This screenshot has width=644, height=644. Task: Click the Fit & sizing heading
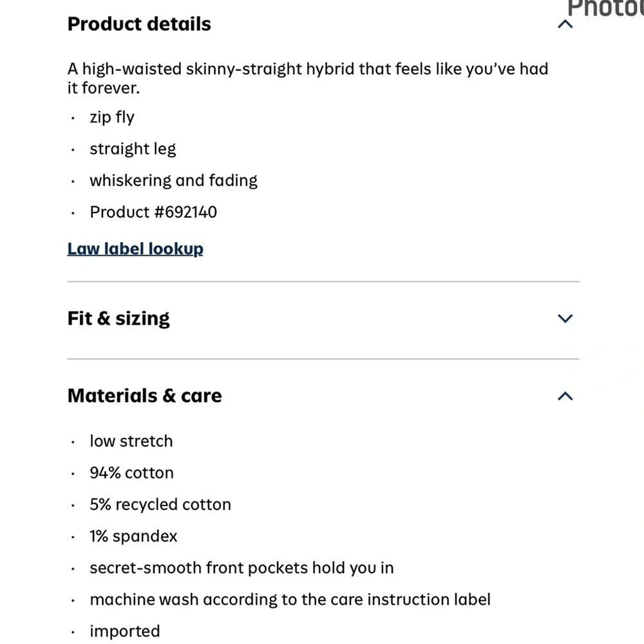(118, 319)
